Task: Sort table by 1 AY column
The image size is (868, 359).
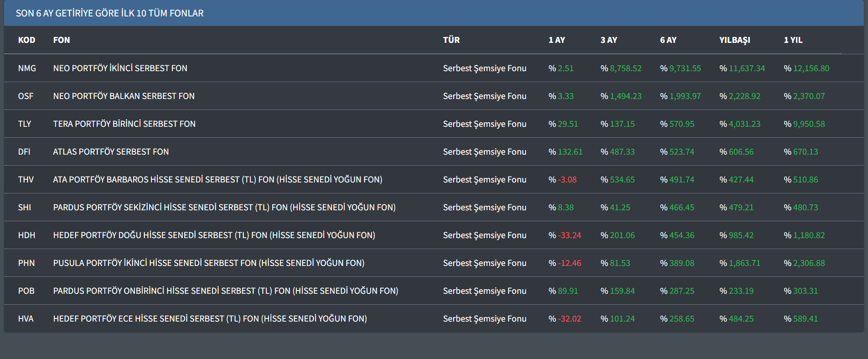Action: [557, 40]
